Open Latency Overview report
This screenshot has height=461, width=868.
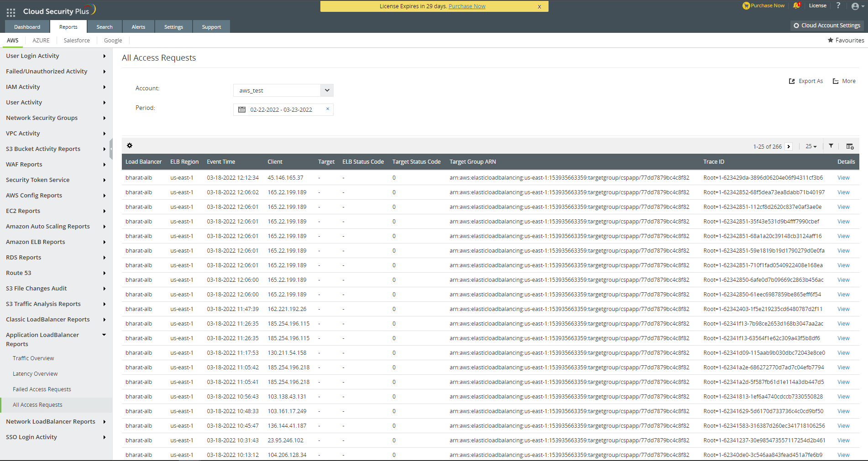35,374
